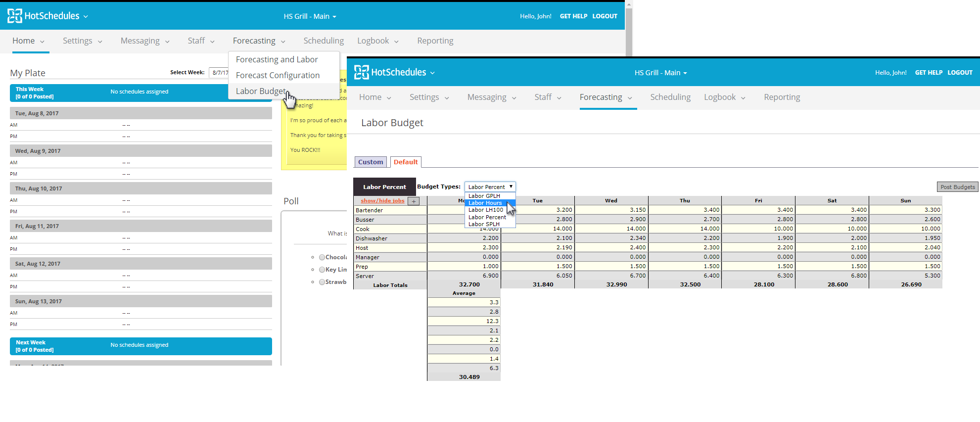
Task: Click GET HELP in Labor Budget window
Action: click(929, 73)
